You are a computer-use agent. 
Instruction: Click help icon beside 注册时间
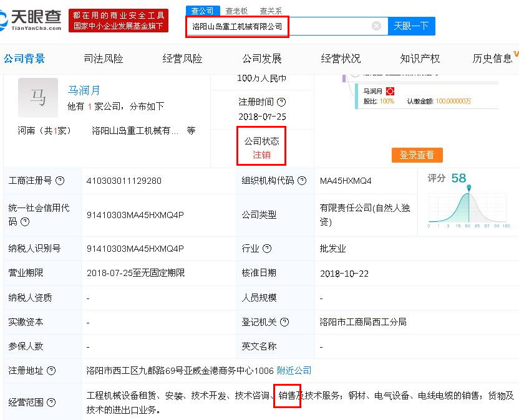point(281,102)
